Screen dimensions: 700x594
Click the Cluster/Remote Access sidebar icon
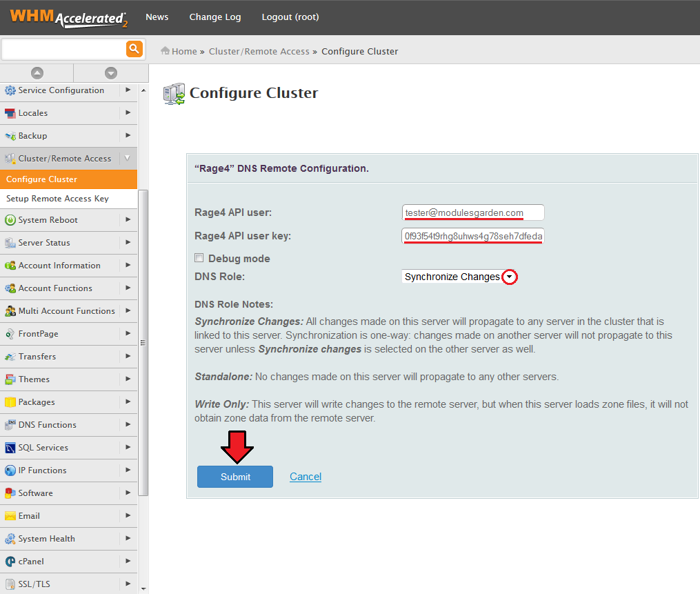[10, 159]
